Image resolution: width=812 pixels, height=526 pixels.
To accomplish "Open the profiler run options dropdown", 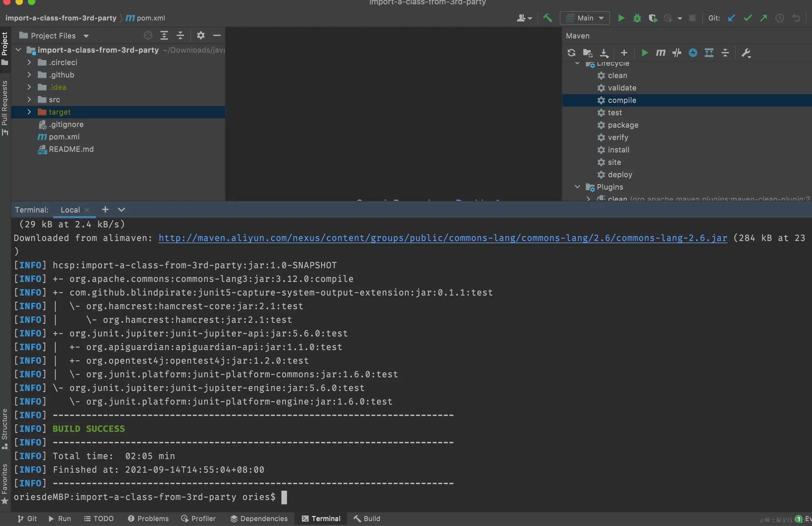I will [680, 18].
